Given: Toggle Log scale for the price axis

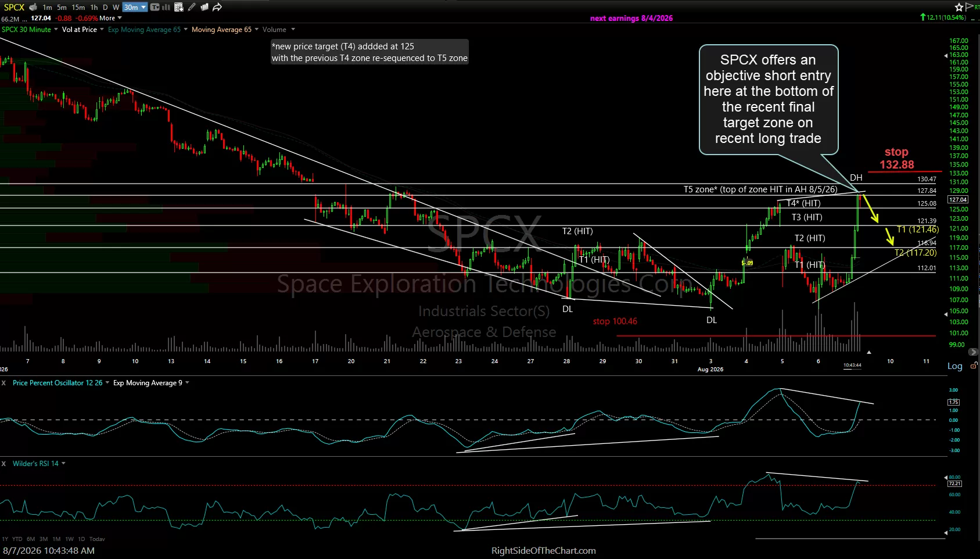Looking at the screenshot, I should (955, 366).
